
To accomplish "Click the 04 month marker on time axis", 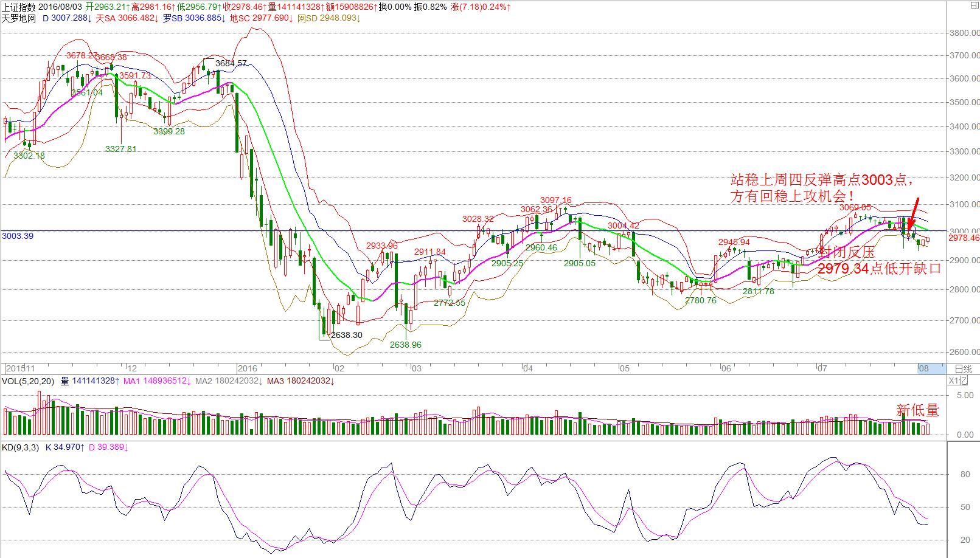I will (x=528, y=368).
